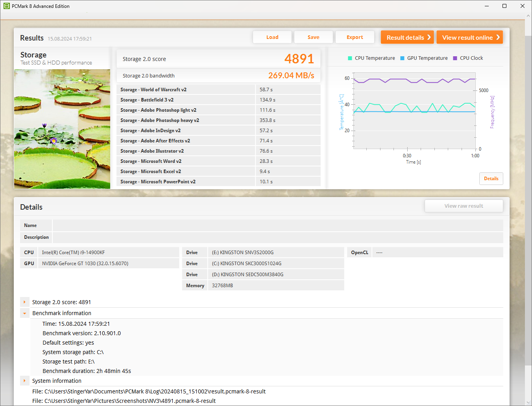532x406 pixels.
Task: Select Storage - Microsoft Excel v2 row
Action: [218, 172]
